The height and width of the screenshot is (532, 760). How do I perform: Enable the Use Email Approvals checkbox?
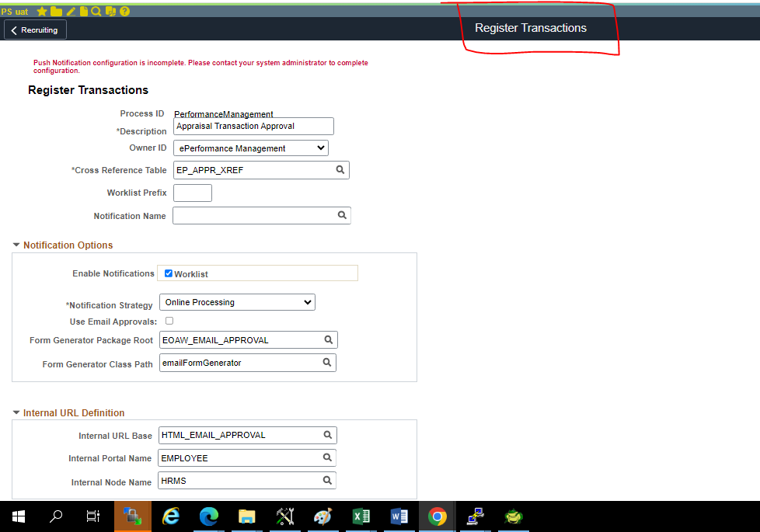point(169,321)
